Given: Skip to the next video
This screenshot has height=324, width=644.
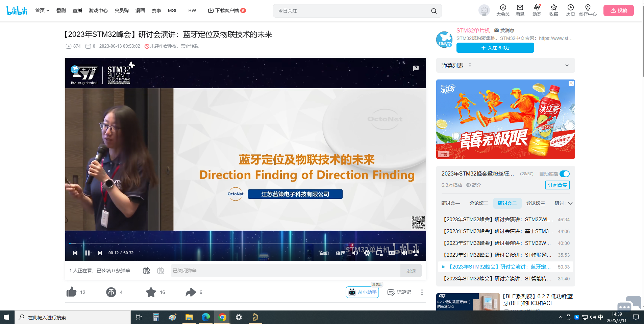Looking at the screenshot, I should (100, 253).
